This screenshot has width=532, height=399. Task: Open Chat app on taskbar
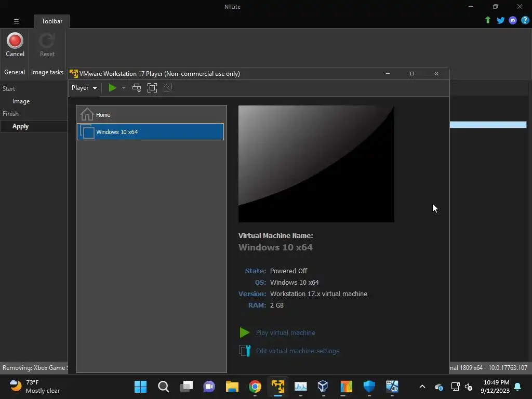tap(209, 387)
